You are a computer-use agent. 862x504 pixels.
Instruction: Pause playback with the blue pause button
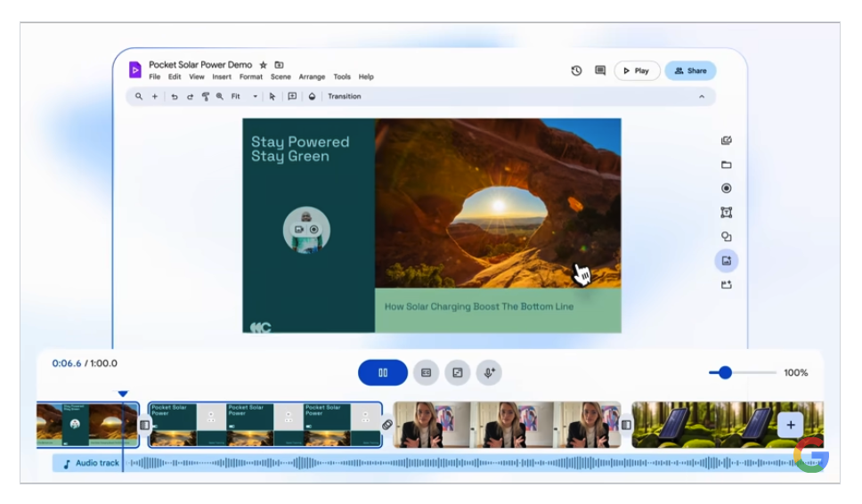[x=383, y=373]
